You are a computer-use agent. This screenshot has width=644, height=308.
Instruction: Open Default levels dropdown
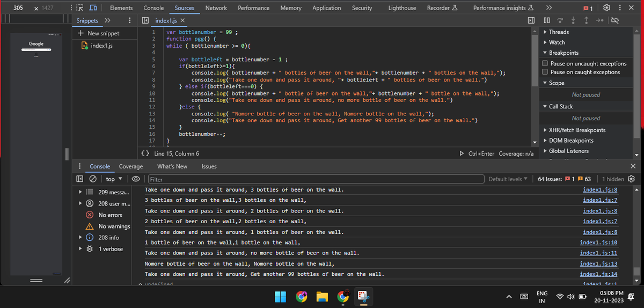coord(508,179)
